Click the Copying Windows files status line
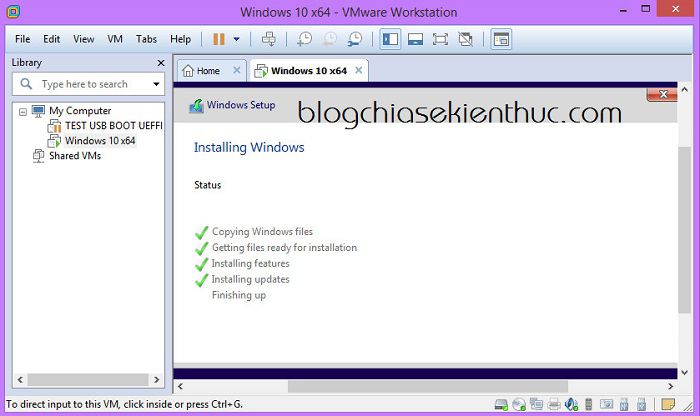700x416 pixels. (262, 232)
